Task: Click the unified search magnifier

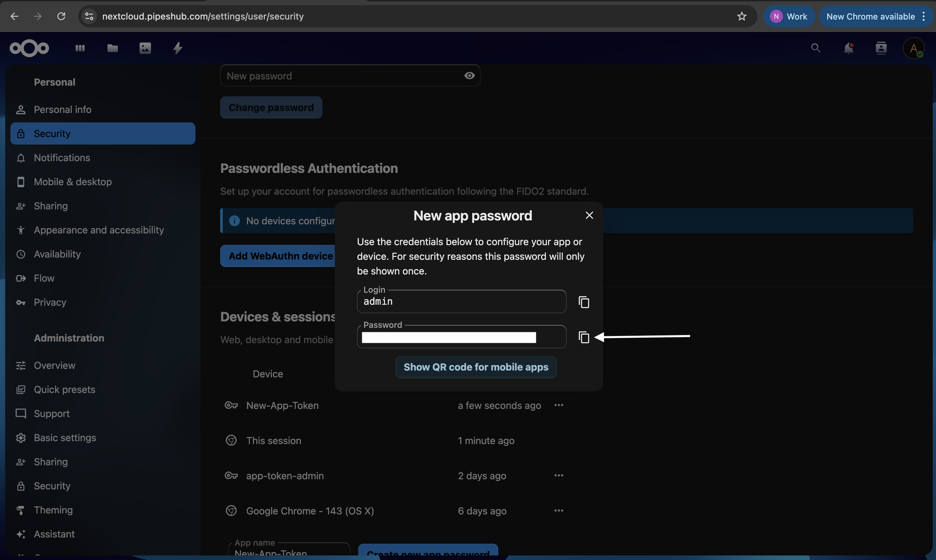Action: click(x=815, y=48)
